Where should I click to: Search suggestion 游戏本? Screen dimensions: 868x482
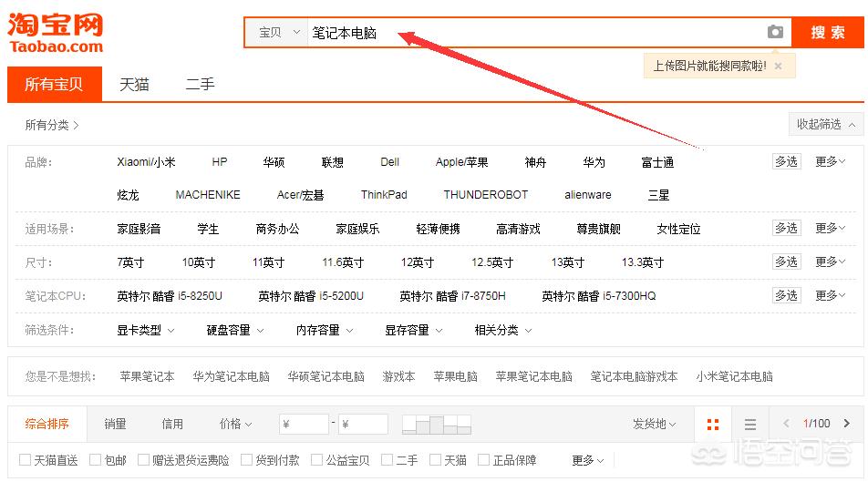[398, 377]
